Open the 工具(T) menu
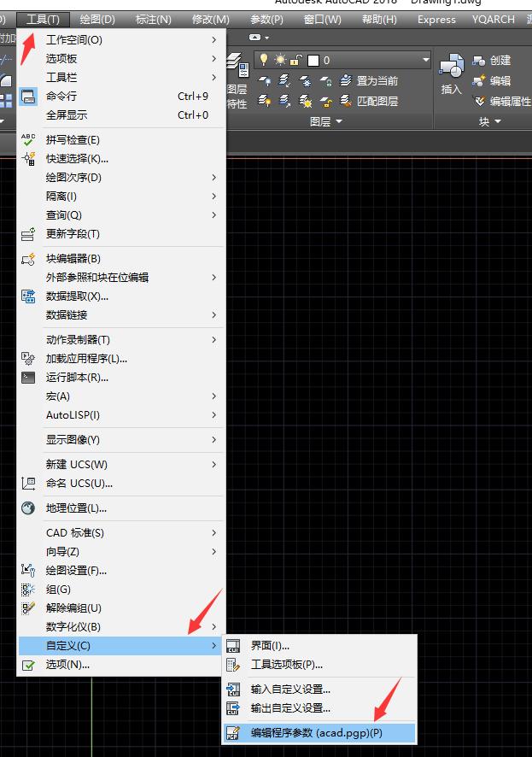This screenshot has height=757, width=532. (43, 20)
